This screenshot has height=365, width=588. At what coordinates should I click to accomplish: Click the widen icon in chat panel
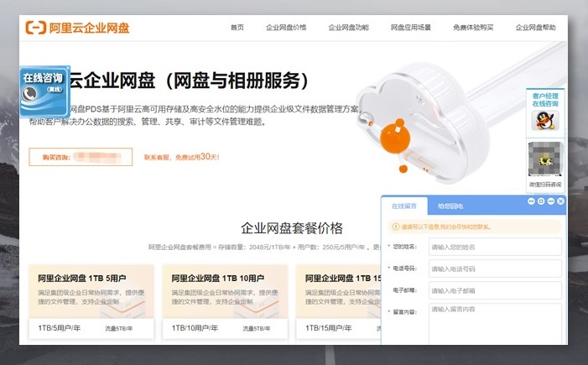pyautogui.click(x=531, y=201)
